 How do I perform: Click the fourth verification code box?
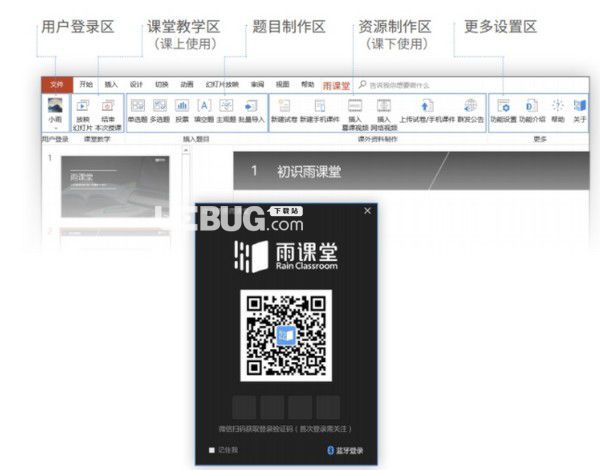(x=328, y=407)
